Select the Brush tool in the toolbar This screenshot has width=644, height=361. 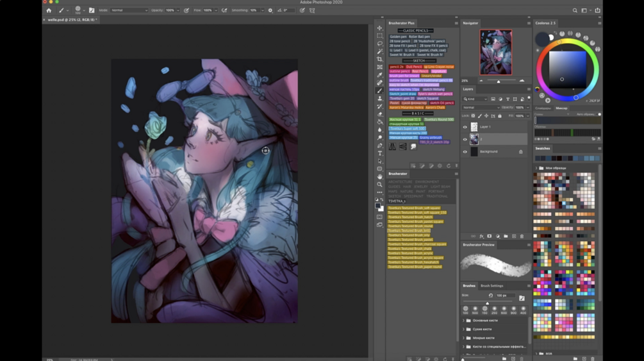pos(379,90)
